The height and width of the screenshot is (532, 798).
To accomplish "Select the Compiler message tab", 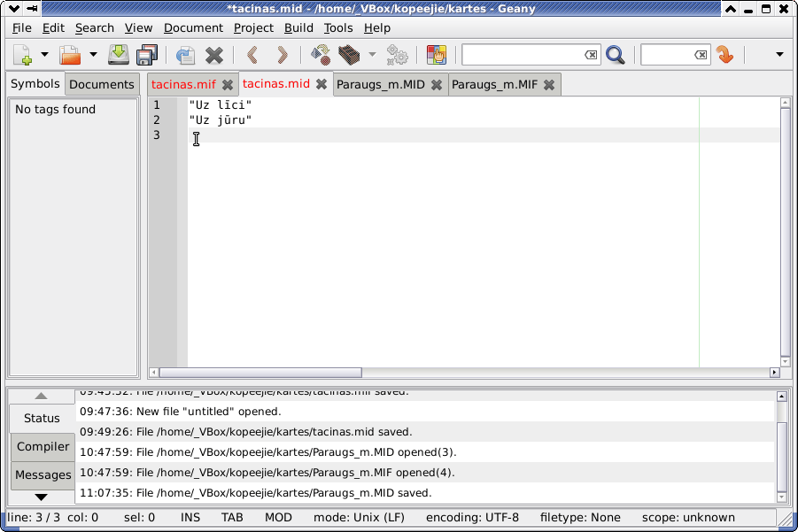I will tap(43, 446).
